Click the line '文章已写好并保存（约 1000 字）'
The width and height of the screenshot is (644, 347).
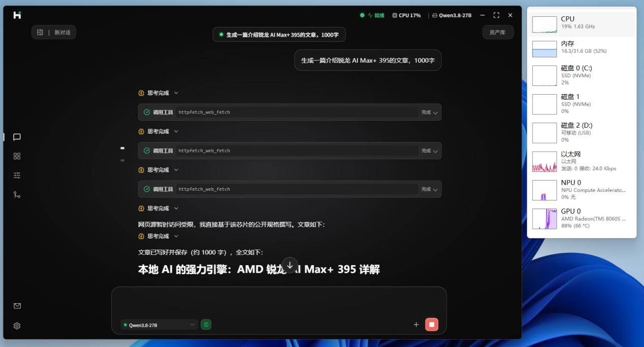[x=200, y=252]
